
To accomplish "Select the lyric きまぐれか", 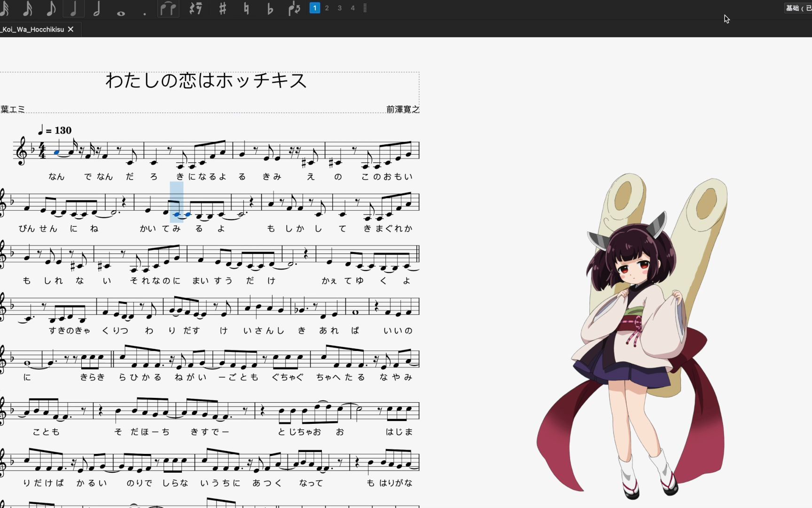I will click(x=388, y=228).
